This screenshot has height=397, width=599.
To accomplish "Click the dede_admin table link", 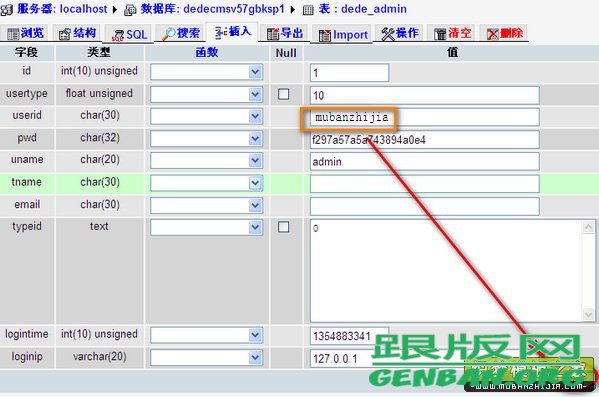I will (x=374, y=9).
